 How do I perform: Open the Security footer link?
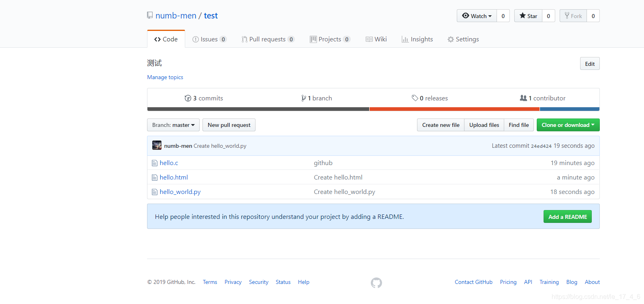click(259, 282)
